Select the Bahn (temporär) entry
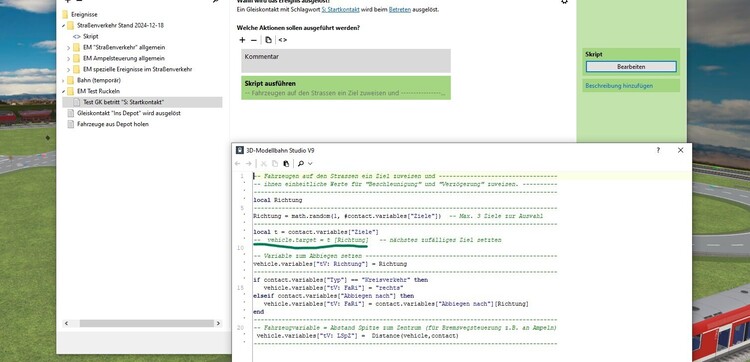The image size is (750, 362). [x=99, y=80]
